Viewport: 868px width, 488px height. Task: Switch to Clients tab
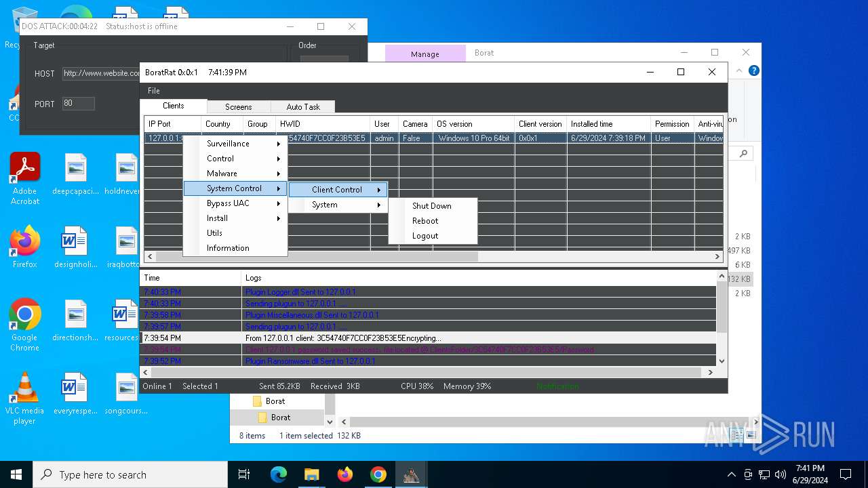point(173,106)
